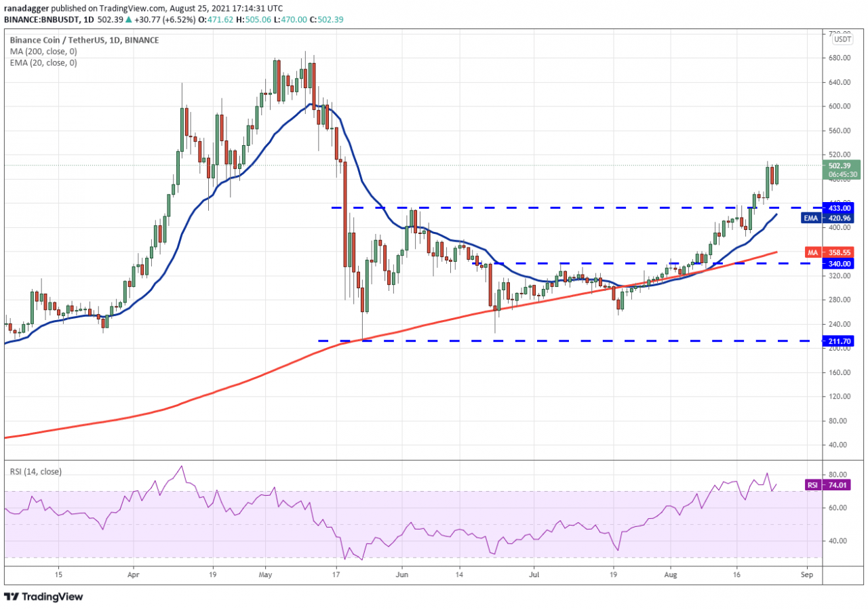Image resolution: width=868 pixels, height=609 pixels.
Task: Select the May label on the time axis
Action: click(x=264, y=574)
